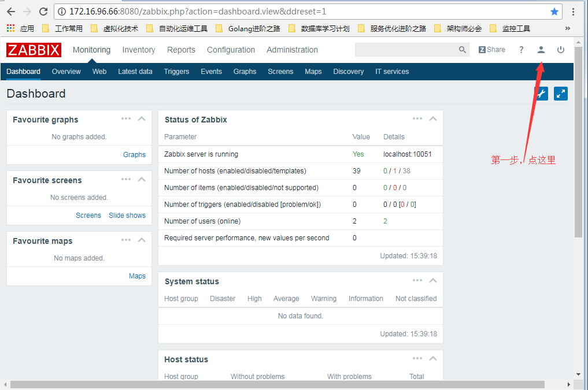Open the Maps submenu in navigation bar

click(x=313, y=72)
